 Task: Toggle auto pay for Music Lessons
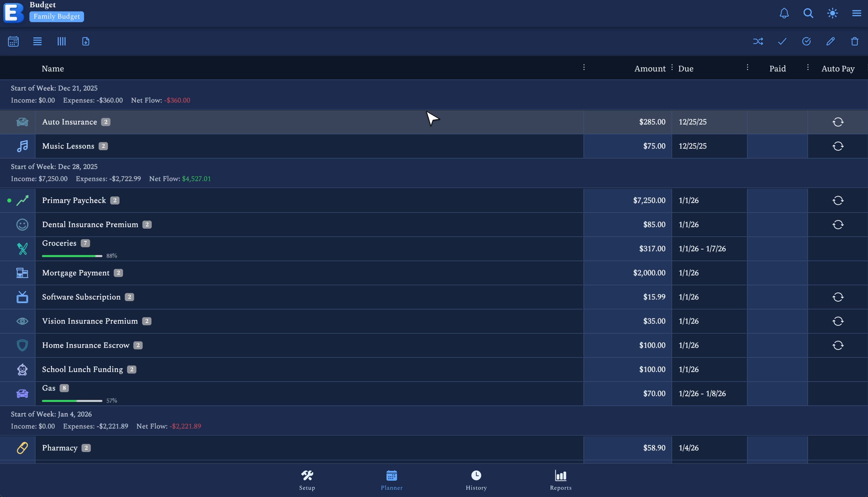(838, 146)
